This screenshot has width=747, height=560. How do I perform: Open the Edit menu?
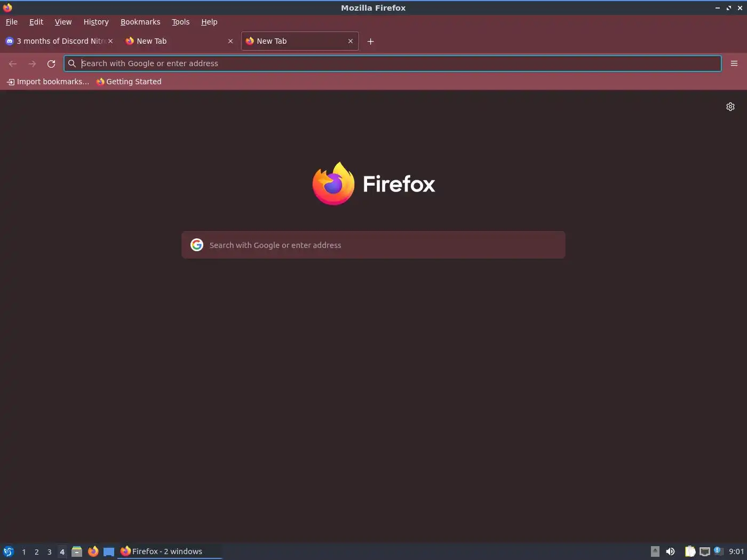[x=36, y=22]
